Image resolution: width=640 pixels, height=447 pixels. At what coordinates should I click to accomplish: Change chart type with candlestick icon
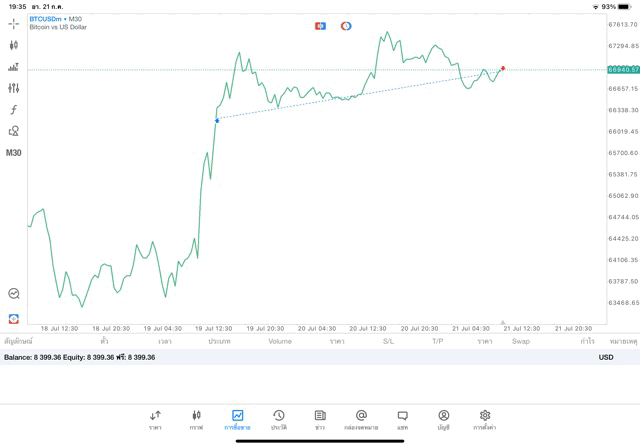[x=14, y=45]
